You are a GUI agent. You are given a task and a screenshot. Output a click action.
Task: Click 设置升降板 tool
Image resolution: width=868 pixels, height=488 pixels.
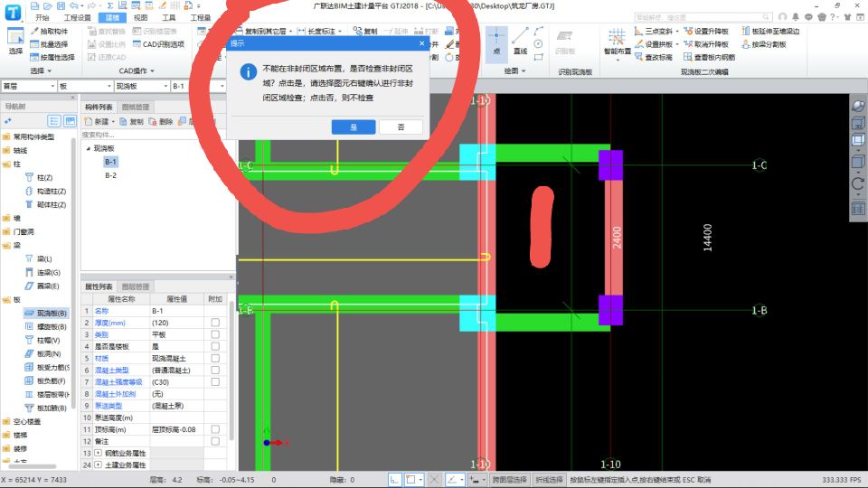706,32
